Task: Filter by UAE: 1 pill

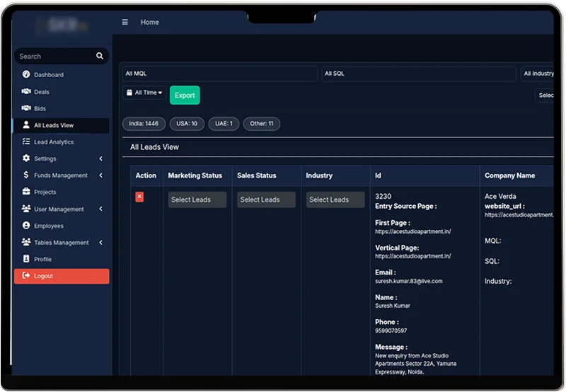Action: 224,124
